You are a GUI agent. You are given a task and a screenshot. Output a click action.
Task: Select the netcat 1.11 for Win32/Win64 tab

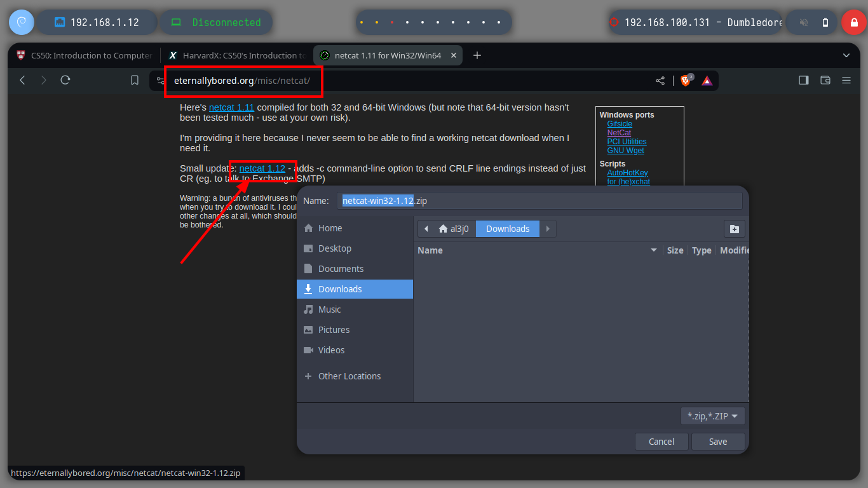point(389,55)
